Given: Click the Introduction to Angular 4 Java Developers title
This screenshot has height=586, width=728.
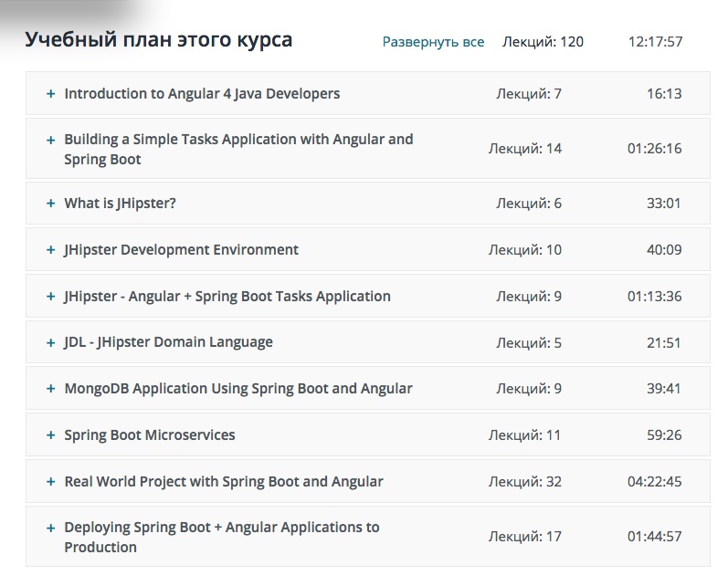Looking at the screenshot, I should click(202, 93).
